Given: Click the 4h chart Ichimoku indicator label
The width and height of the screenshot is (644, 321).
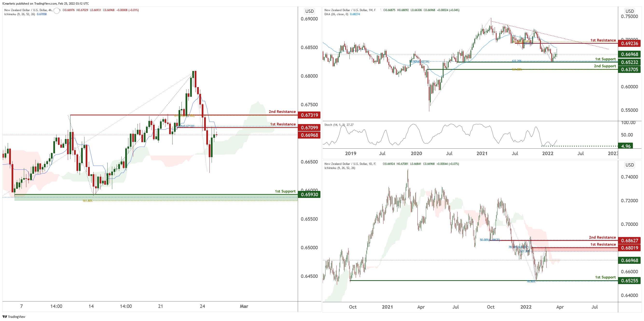Looking at the screenshot, I should pyautogui.click(x=20, y=14).
